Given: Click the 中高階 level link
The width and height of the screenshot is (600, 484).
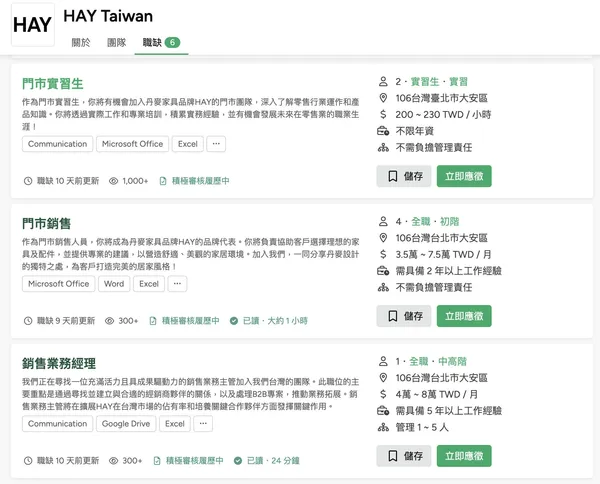Looking at the screenshot, I should (x=452, y=362).
